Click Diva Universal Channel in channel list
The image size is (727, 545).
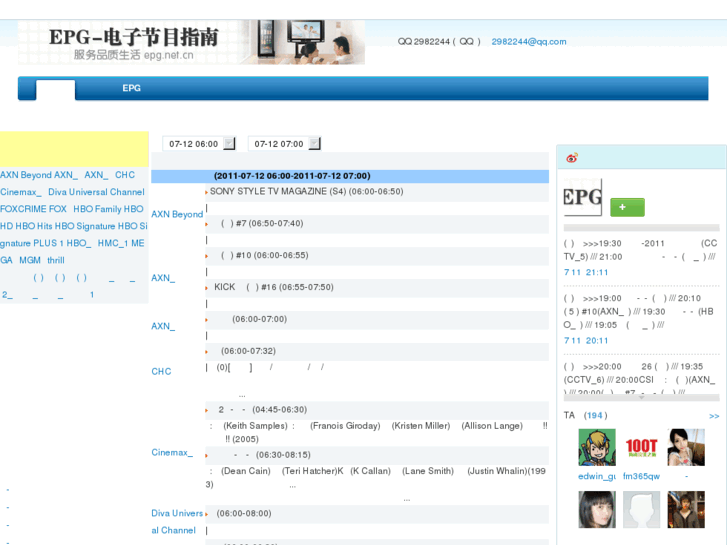(x=96, y=192)
